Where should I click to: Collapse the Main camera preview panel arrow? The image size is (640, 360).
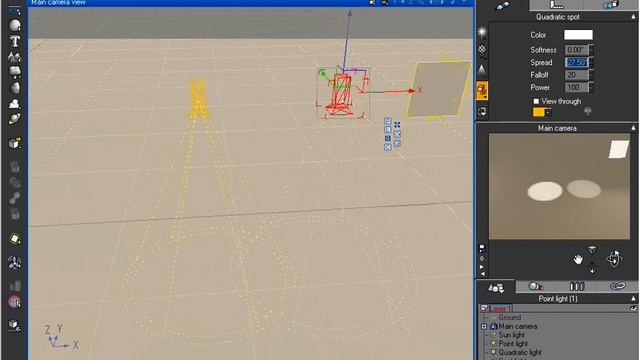point(633,128)
